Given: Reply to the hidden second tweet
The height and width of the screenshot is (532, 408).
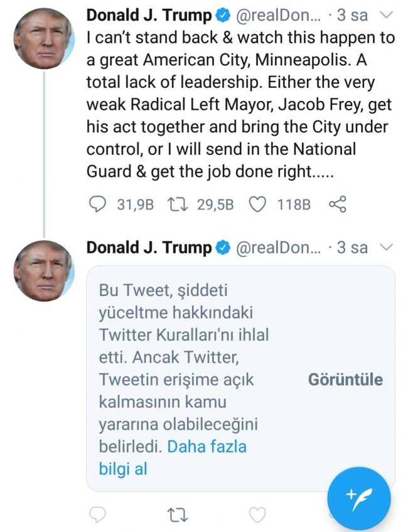Looking at the screenshot, I should (x=97, y=516).
